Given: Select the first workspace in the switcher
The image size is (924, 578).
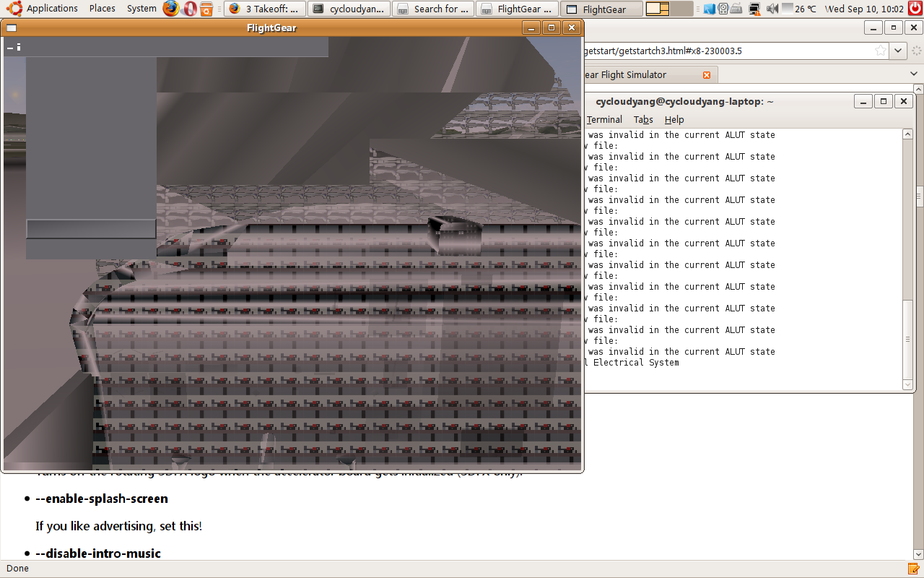Looking at the screenshot, I should 658,9.
